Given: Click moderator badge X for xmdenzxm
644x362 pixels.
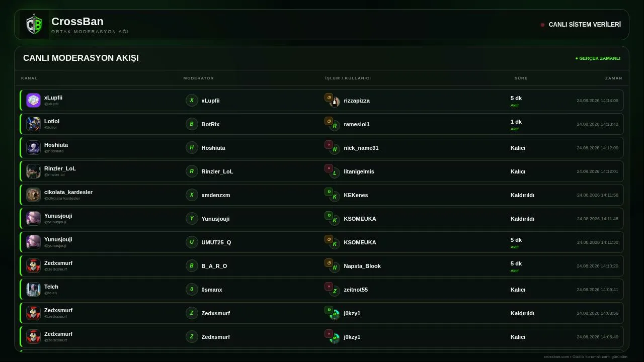Looking at the screenshot, I should 191,195.
